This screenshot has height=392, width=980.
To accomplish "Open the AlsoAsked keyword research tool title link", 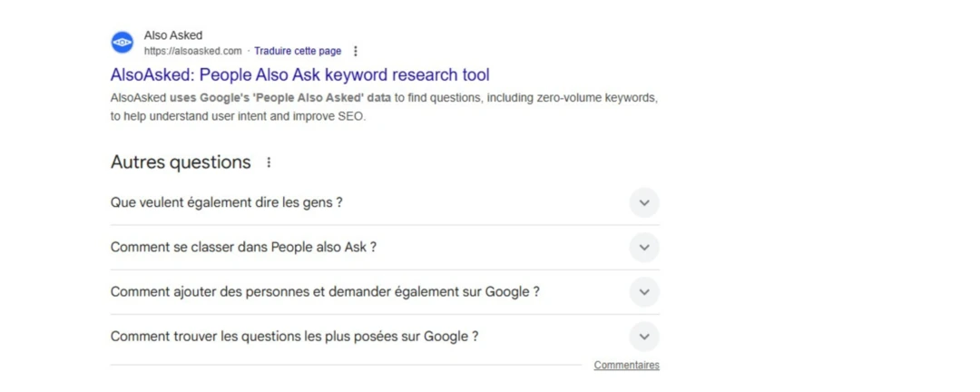I will [x=299, y=74].
